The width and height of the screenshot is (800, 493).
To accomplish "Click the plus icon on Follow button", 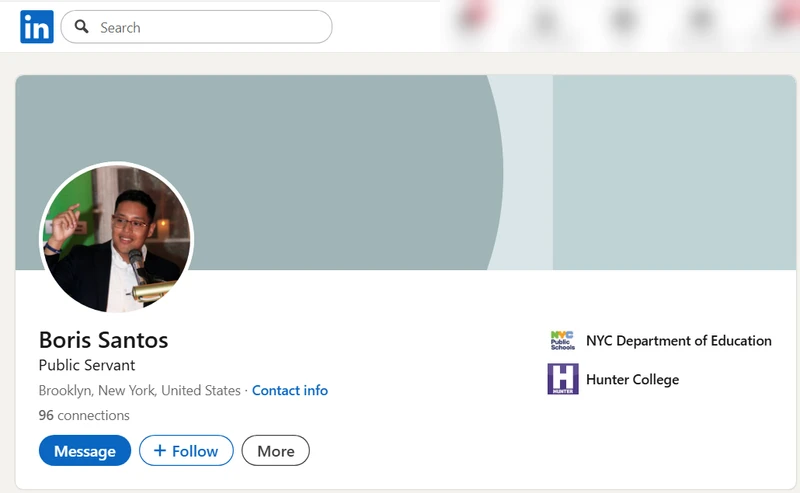I will click(x=160, y=451).
